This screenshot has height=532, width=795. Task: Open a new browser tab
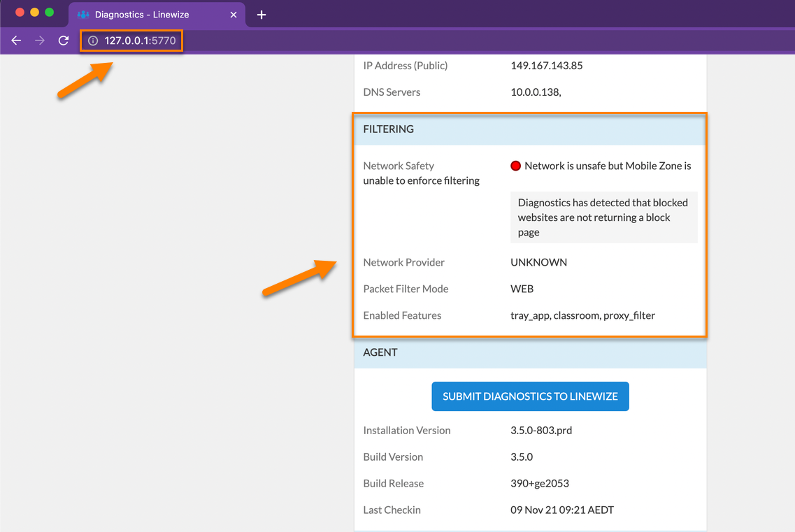(262, 15)
